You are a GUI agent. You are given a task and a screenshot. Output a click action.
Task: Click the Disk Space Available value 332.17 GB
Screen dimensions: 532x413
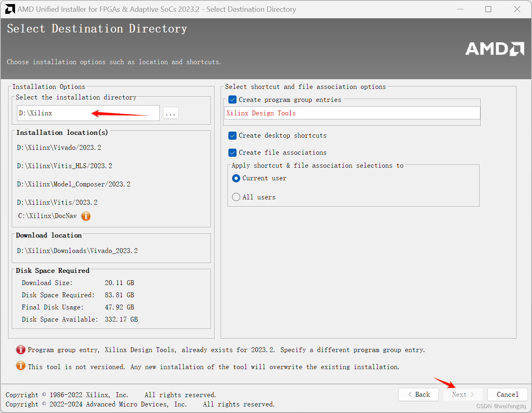click(x=121, y=319)
